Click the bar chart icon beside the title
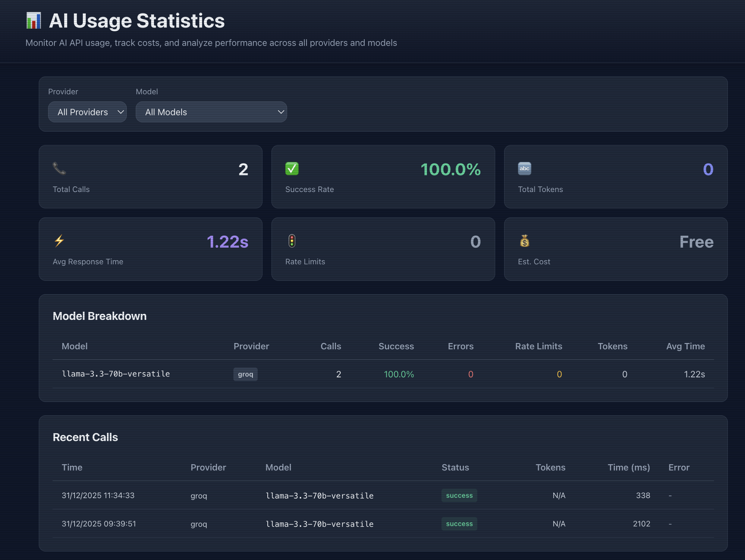 point(34,21)
